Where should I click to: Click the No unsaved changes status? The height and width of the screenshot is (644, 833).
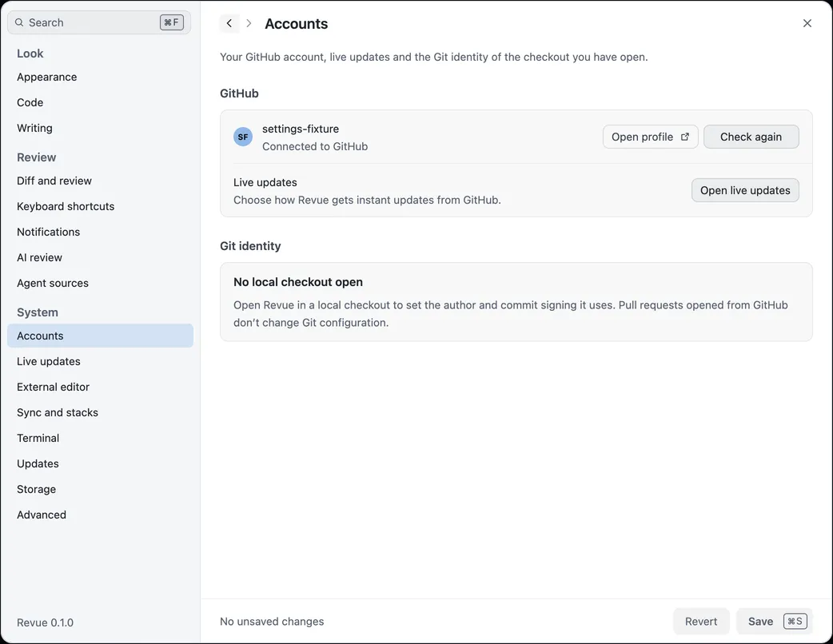[272, 621]
